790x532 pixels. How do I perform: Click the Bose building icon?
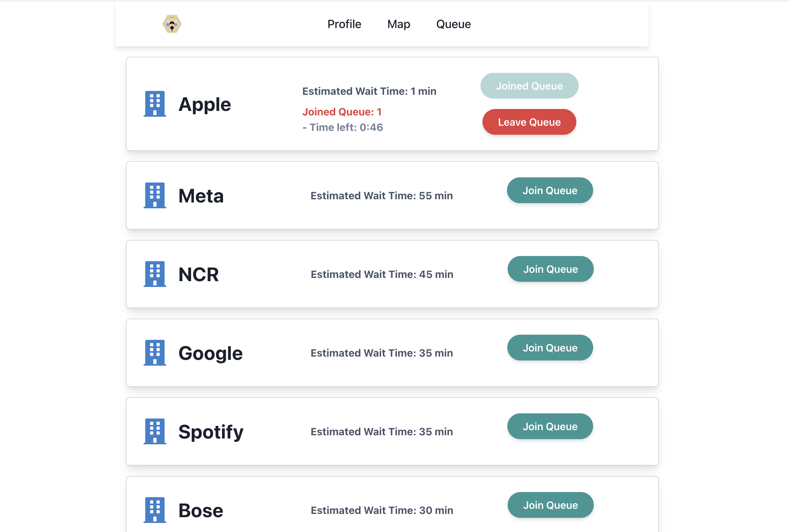pyautogui.click(x=155, y=510)
